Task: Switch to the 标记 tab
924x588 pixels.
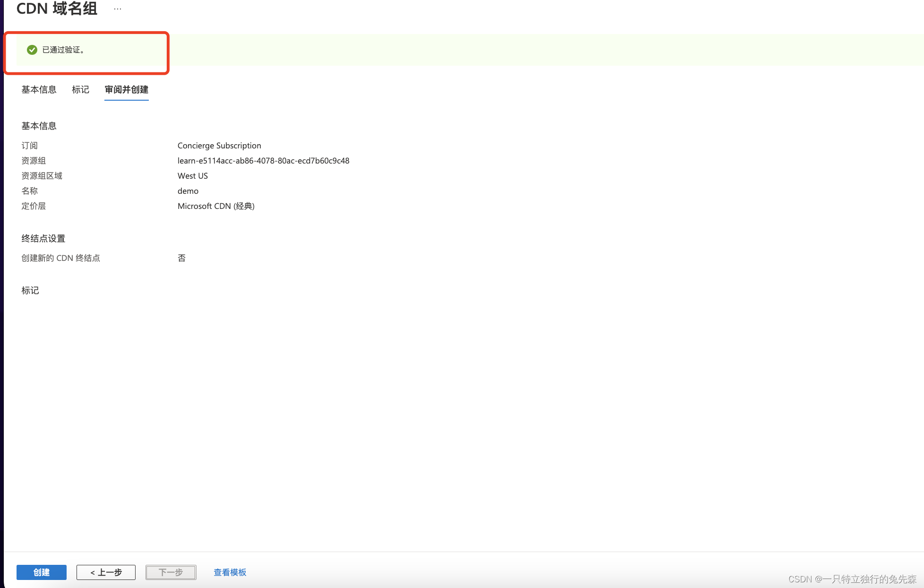Action: (80, 89)
